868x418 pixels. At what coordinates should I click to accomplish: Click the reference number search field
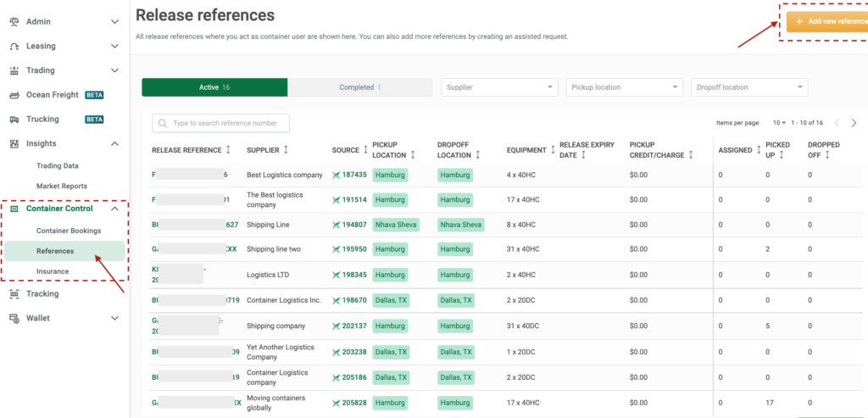pos(220,124)
